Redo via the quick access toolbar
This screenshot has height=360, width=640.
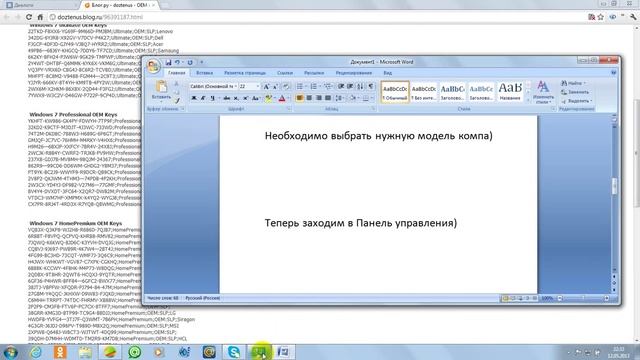point(190,62)
